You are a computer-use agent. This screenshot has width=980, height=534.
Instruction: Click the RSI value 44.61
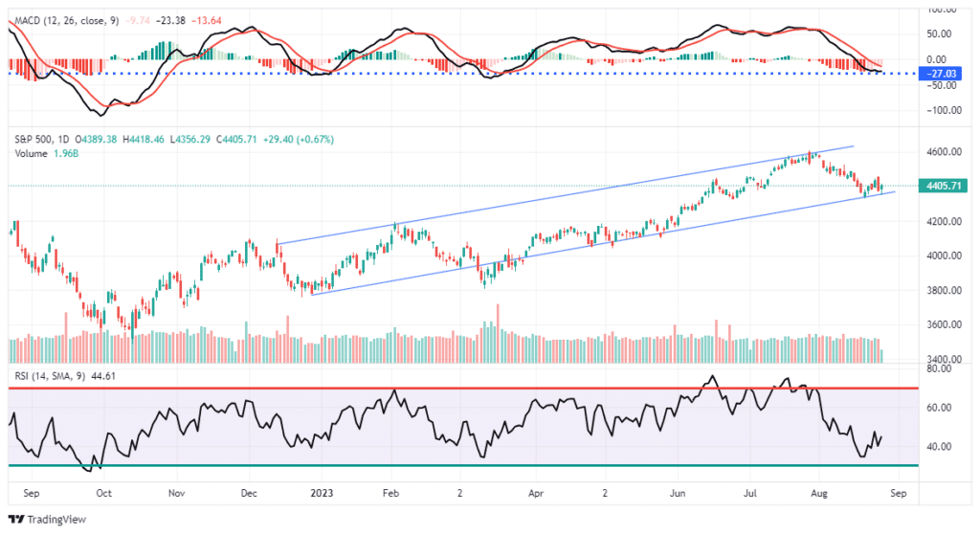point(103,376)
